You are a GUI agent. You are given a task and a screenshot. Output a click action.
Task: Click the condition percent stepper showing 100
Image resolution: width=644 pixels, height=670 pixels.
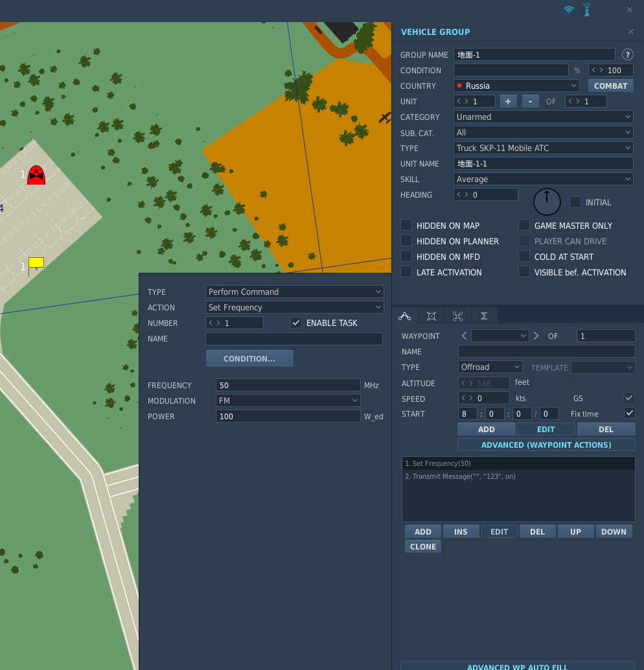(x=611, y=70)
